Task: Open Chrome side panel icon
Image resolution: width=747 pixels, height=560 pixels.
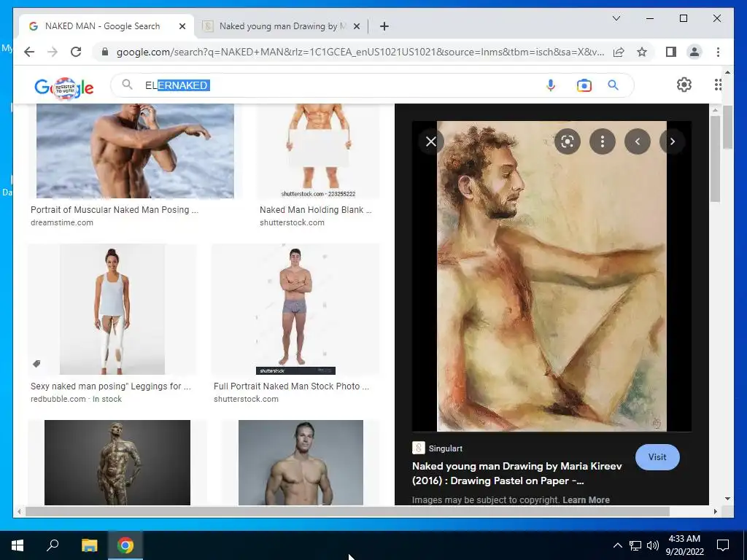Action: 671,52
